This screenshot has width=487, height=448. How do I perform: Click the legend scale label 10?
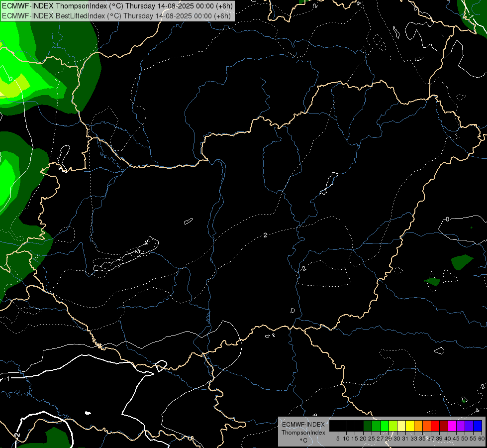[346, 439]
